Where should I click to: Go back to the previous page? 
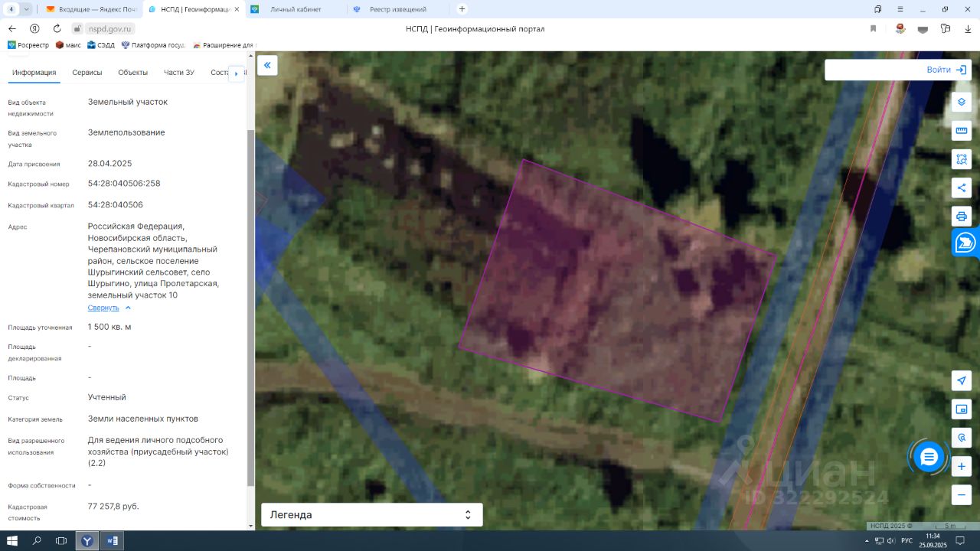point(12,28)
